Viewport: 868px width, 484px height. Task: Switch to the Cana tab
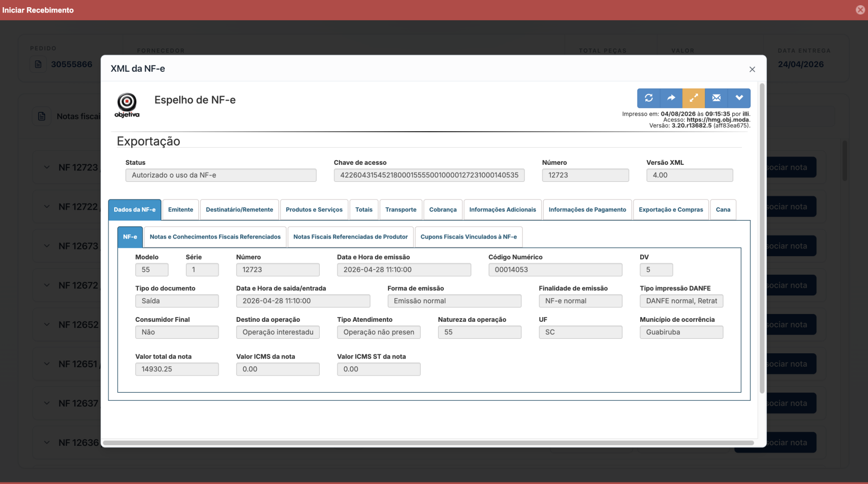[x=723, y=210]
